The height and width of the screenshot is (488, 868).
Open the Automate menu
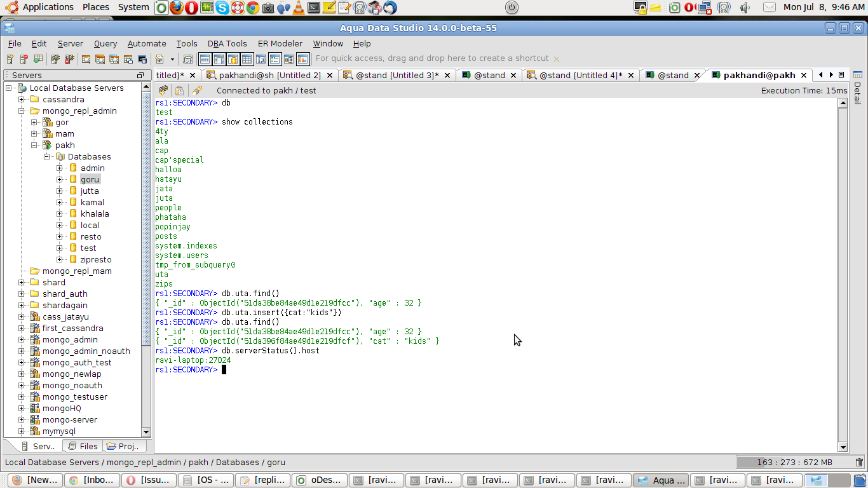pos(147,43)
